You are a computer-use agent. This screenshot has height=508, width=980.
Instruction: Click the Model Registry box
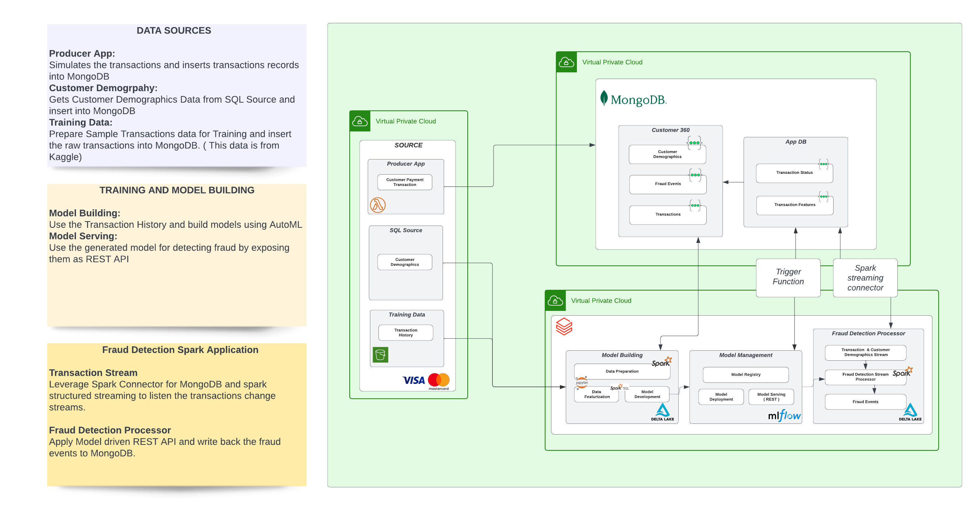pos(745,374)
